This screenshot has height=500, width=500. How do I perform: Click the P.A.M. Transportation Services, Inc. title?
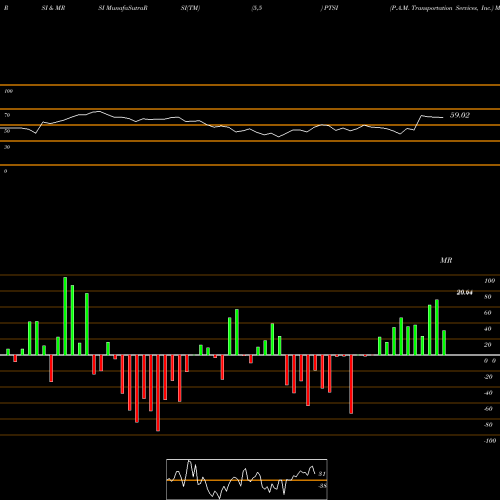(441, 8)
